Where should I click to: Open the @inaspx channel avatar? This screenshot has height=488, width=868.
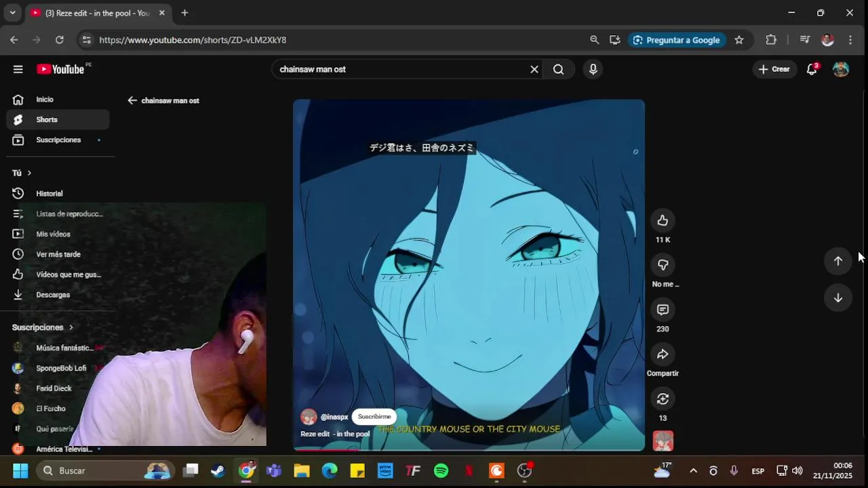tap(309, 417)
